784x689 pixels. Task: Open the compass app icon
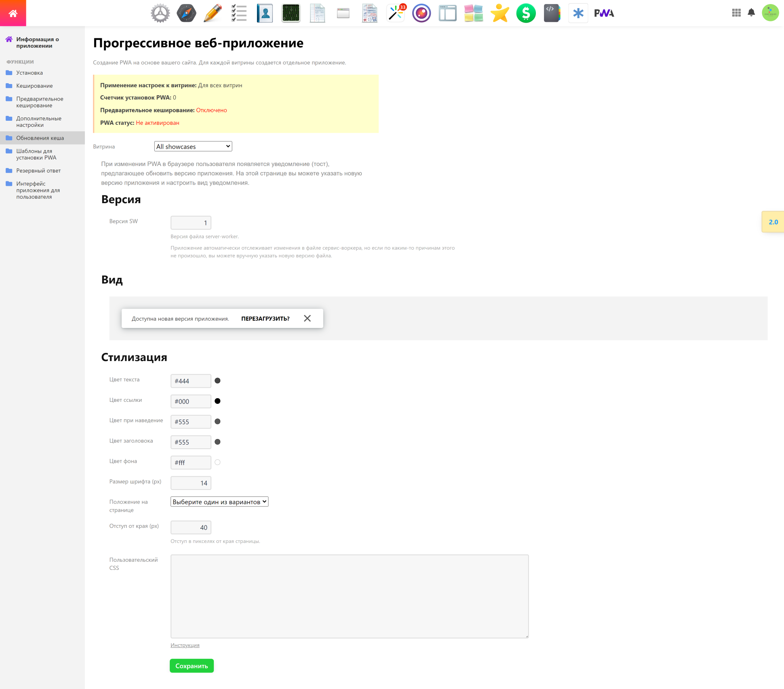(186, 13)
